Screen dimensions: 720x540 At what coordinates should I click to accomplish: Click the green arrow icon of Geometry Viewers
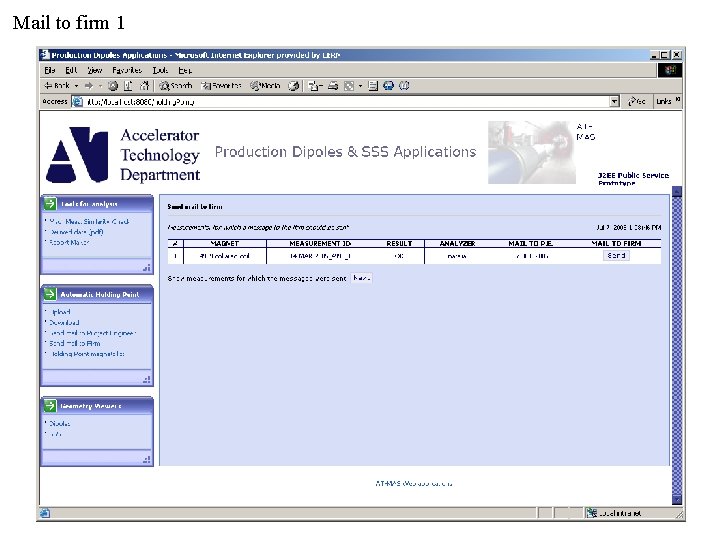click(x=50, y=405)
